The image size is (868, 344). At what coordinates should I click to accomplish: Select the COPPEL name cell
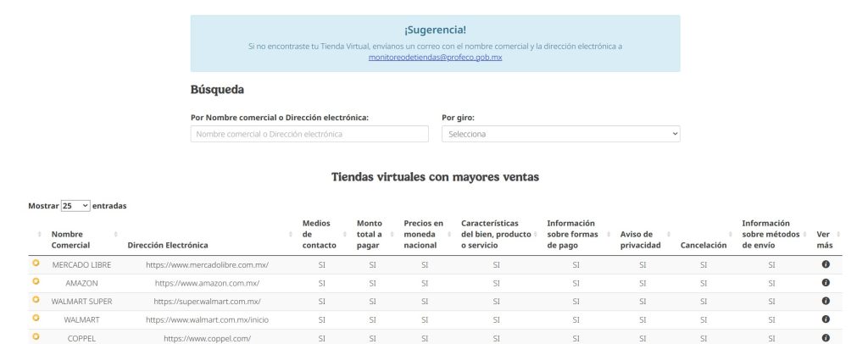point(81,338)
